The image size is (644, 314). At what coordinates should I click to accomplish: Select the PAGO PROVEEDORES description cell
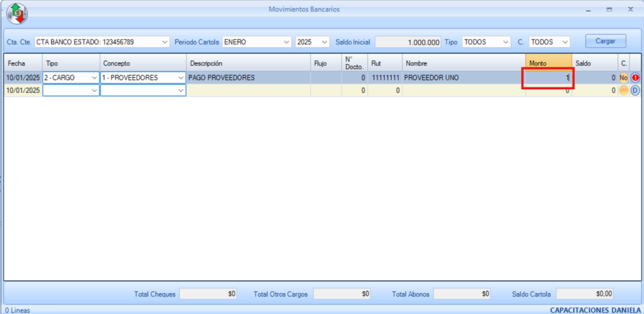[x=248, y=78]
